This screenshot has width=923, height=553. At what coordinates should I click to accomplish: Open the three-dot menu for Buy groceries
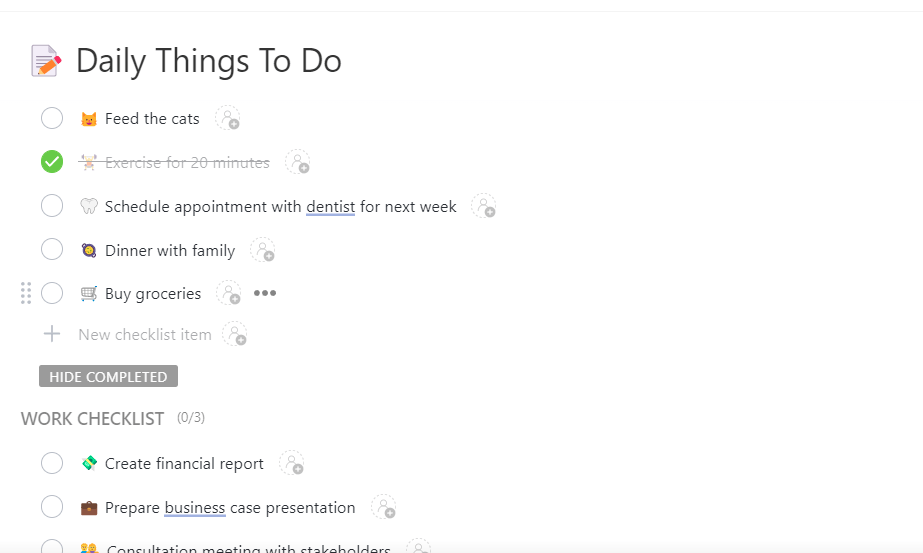pos(264,294)
